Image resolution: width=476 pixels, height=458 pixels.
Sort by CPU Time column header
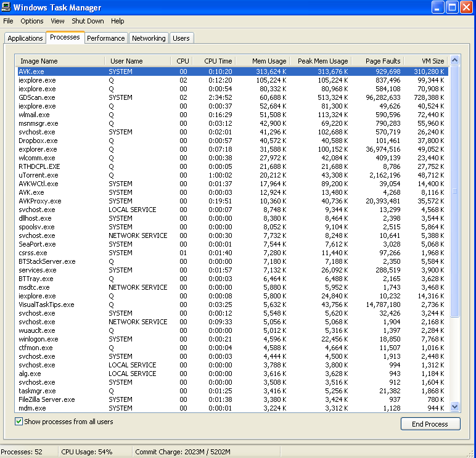pyautogui.click(x=215, y=61)
